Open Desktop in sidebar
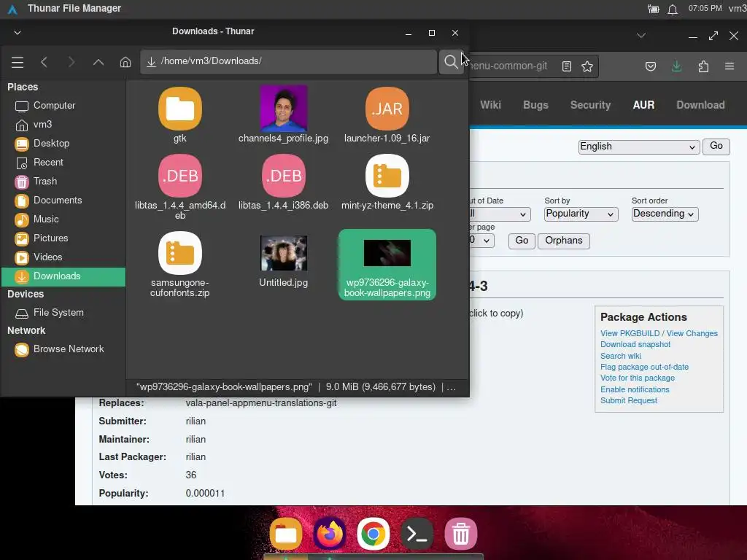Image resolution: width=747 pixels, height=560 pixels. [x=63, y=144]
